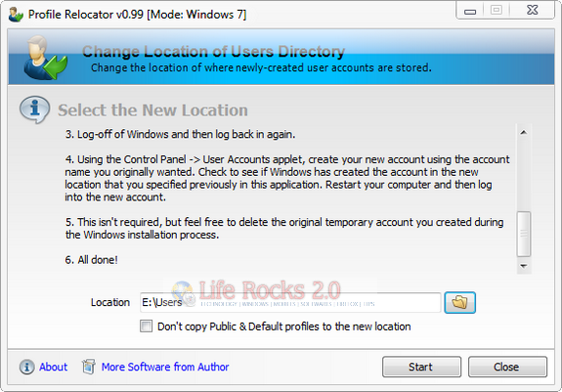
Task: Click the blue About info icon
Action: coord(27,367)
